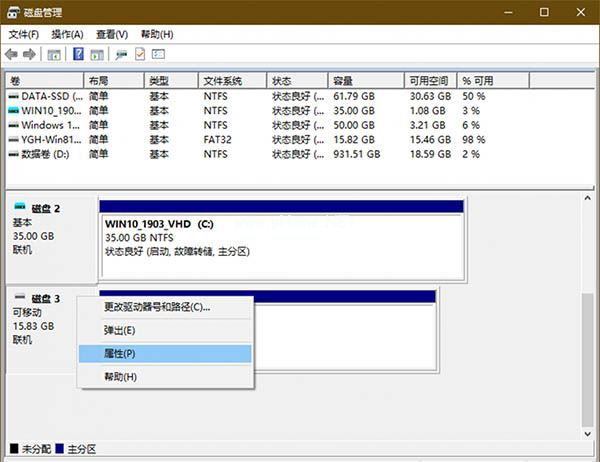Click the show/hide action pane icon
This screenshot has height=462, width=600.
click(97, 55)
